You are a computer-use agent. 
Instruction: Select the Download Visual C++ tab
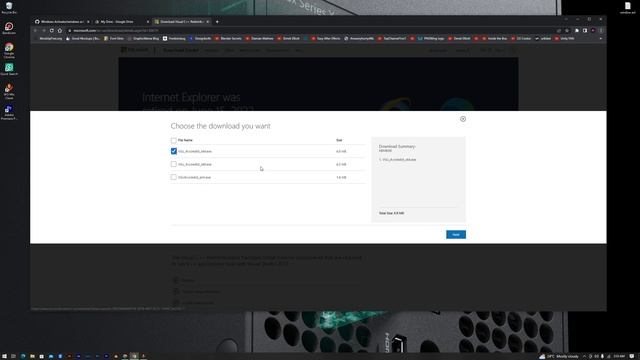(181, 22)
